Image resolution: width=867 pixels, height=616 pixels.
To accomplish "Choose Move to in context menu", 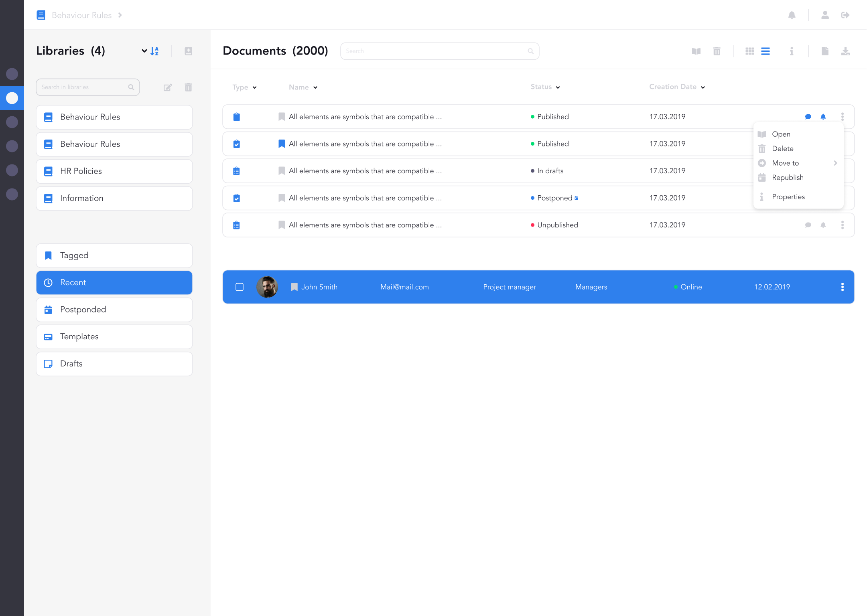I will (x=785, y=163).
